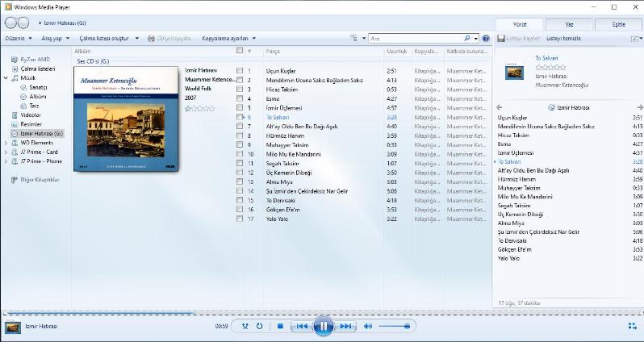Expand the WD Elements tree node
The image size is (644, 342).
pyautogui.click(x=6, y=143)
